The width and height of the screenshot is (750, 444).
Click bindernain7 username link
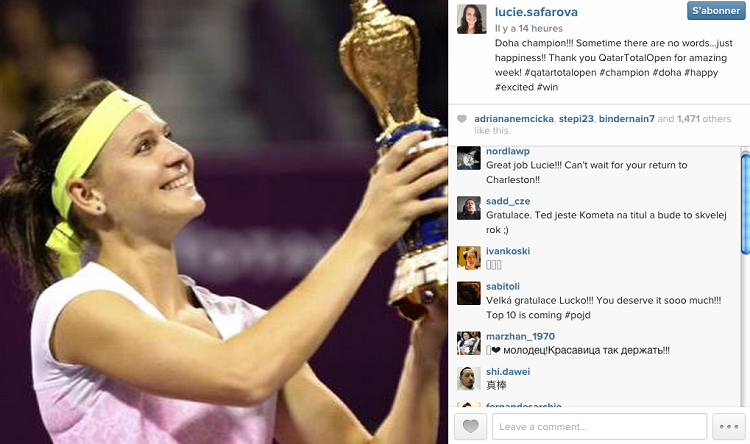pyautogui.click(x=627, y=119)
